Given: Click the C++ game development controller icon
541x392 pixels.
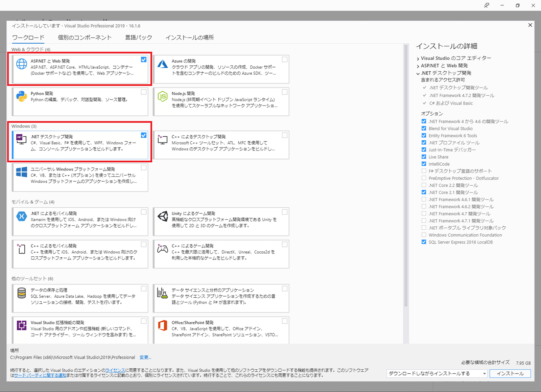Looking at the screenshot, I should coord(163,249).
